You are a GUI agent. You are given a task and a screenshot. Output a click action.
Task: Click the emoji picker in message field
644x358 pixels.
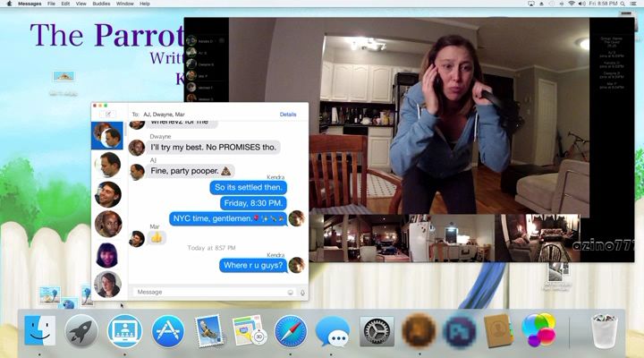290,292
